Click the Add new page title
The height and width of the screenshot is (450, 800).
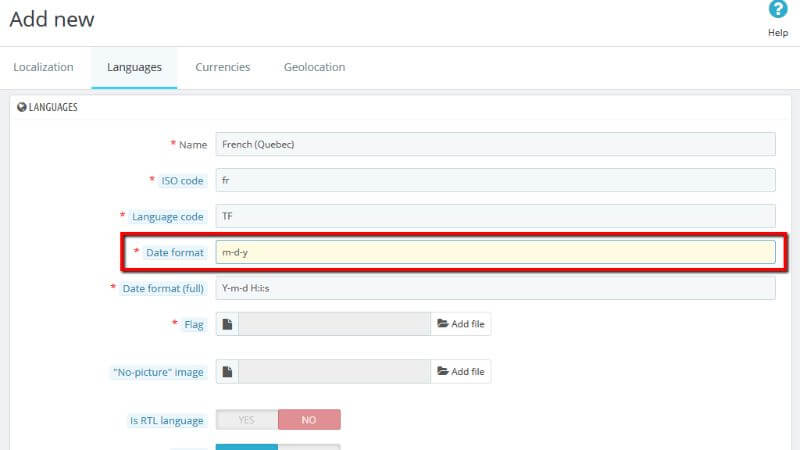tap(52, 19)
